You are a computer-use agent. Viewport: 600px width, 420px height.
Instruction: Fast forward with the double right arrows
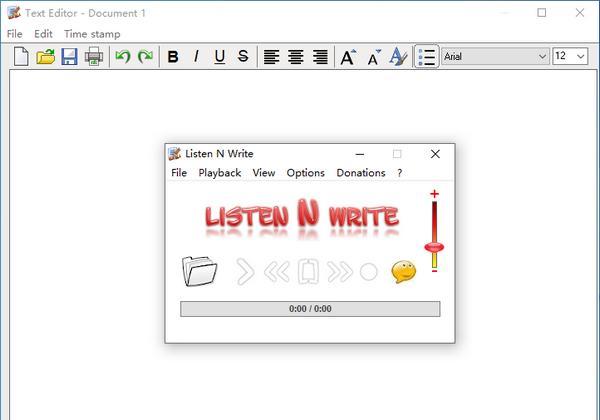pyautogui.click(x=340, y=272)
